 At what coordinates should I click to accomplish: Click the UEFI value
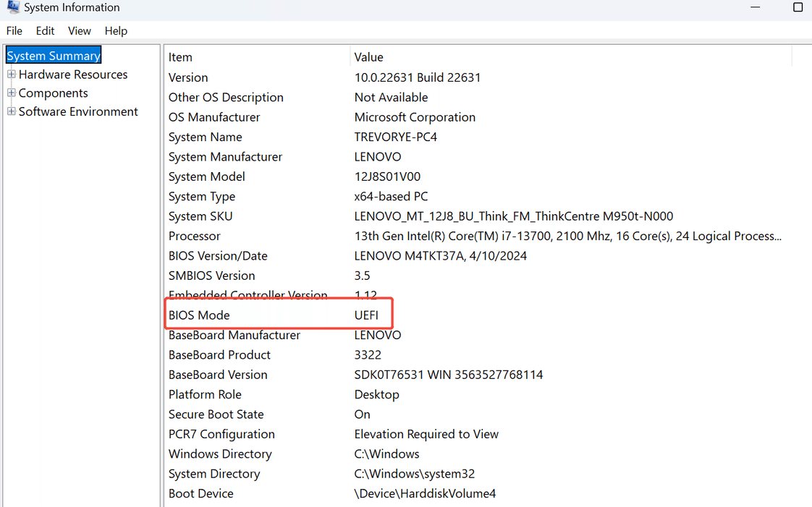click(x=366, y=315)
